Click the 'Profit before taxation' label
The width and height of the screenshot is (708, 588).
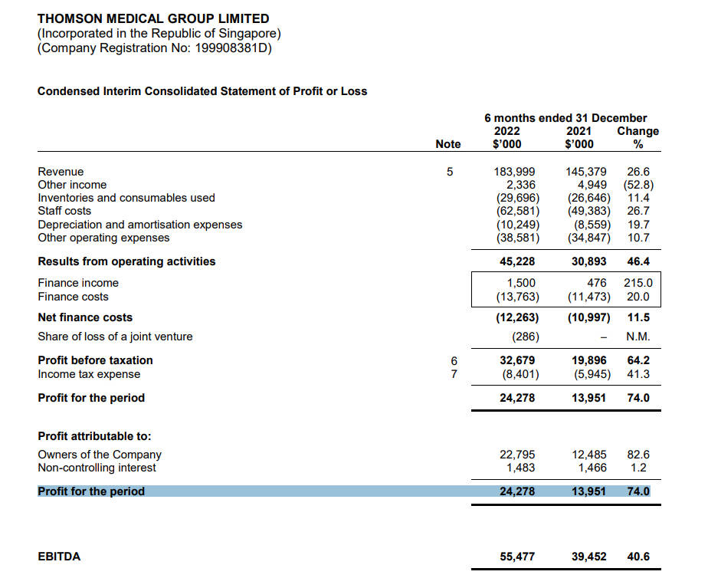[x=95, y=360]
